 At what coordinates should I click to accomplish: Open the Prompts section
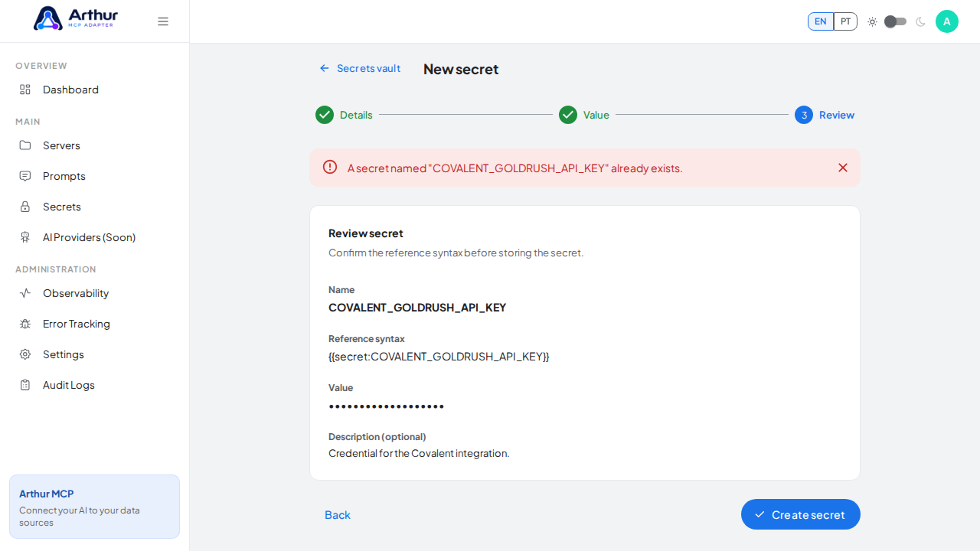pyautogui.click(x=94, y=176)
